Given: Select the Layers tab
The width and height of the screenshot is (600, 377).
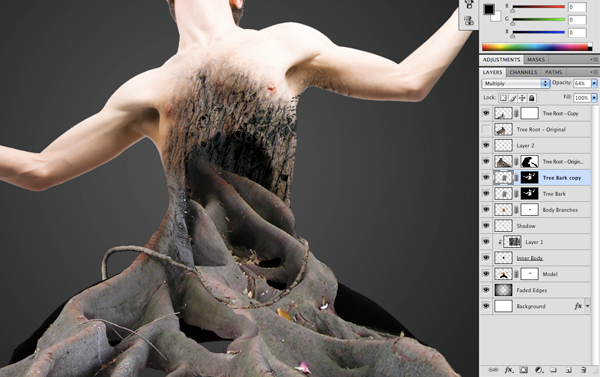Looking at the screenshot, I should (492, 72).
